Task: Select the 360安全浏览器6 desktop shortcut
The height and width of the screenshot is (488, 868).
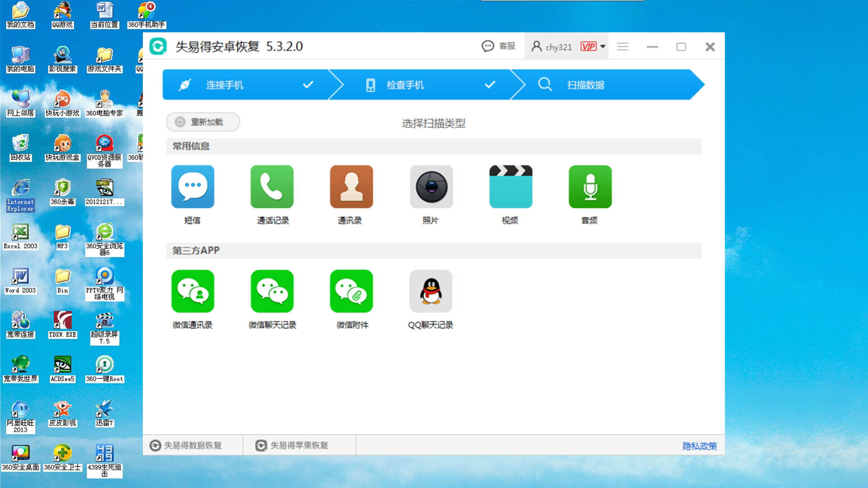Action: [104, 239]
